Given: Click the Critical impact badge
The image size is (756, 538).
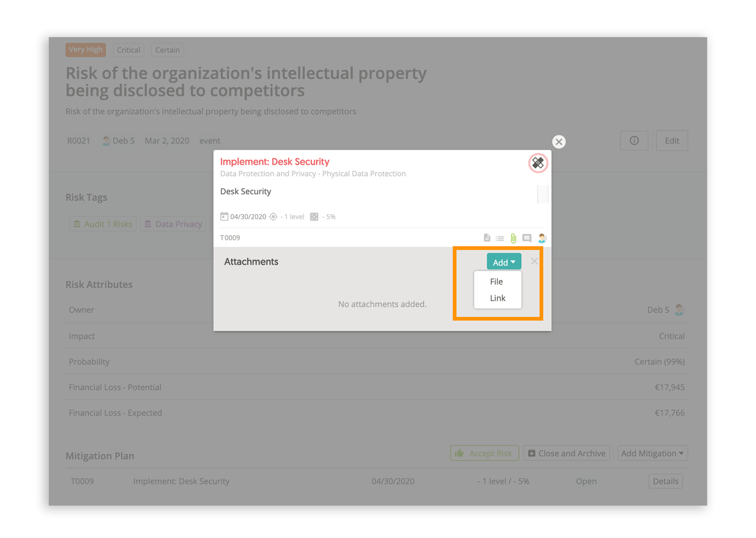Looking at the screenshot, I should (x=129, y=50).
